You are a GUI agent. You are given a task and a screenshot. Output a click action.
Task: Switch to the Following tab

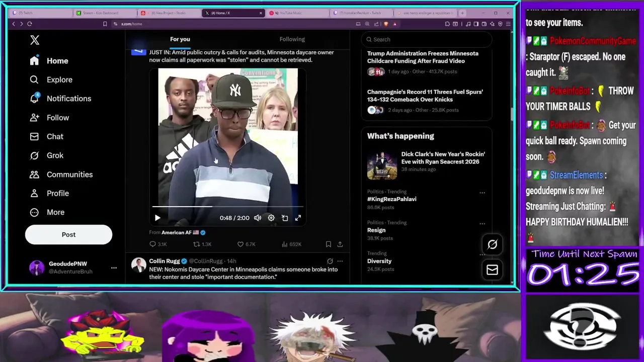(292, 39)
